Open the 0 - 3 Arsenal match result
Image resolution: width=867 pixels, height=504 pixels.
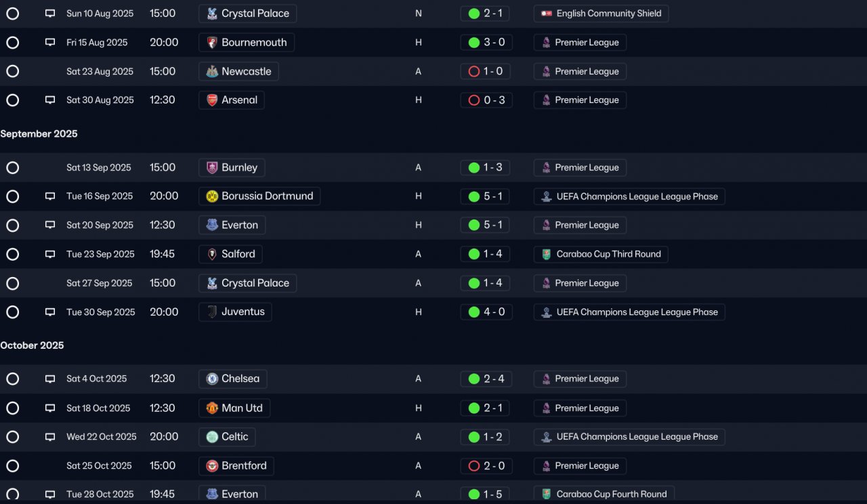[486, 100]
